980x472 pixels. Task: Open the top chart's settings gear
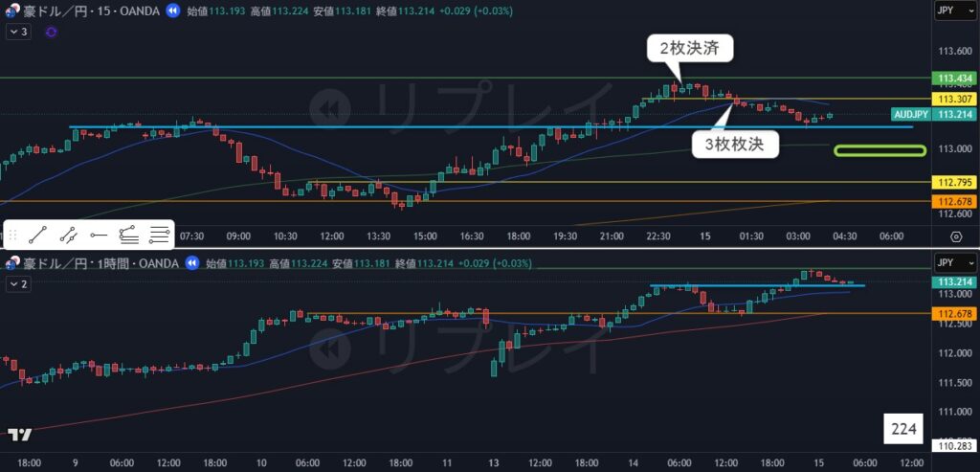[956, 236]
